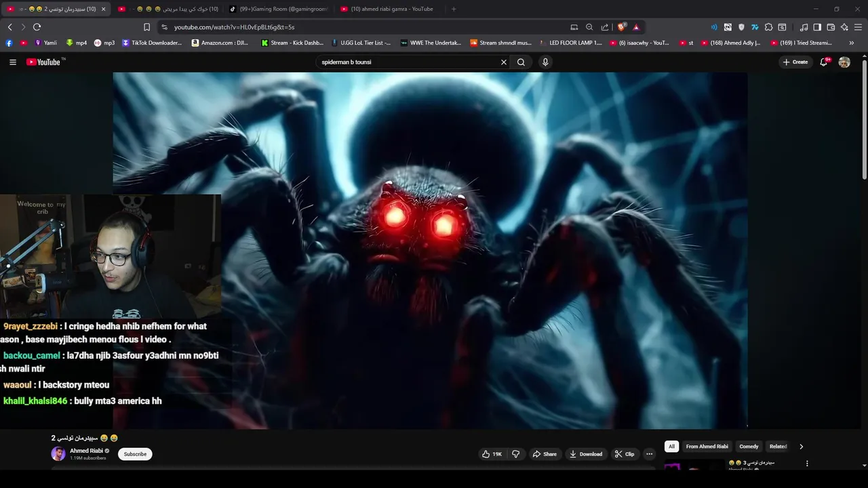Open the Stream - Kick Dashboard bookmark
This screenshot has width=868, height=488.
coord(292,43)
